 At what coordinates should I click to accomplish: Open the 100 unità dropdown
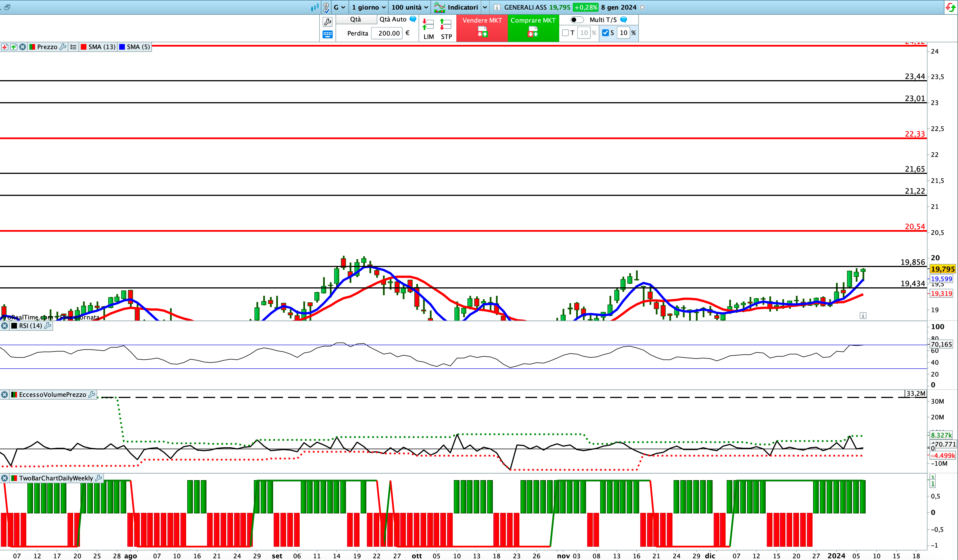[x=410, y=7]
